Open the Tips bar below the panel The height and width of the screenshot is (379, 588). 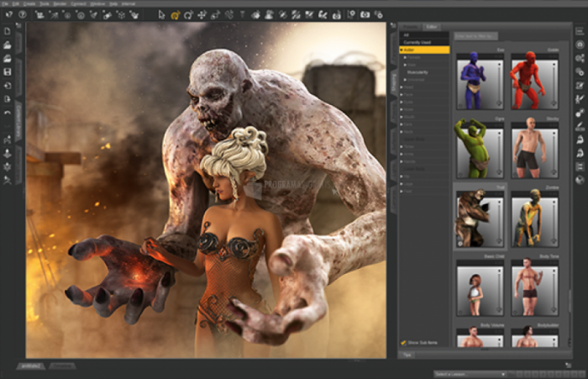[x=408, y=355]
